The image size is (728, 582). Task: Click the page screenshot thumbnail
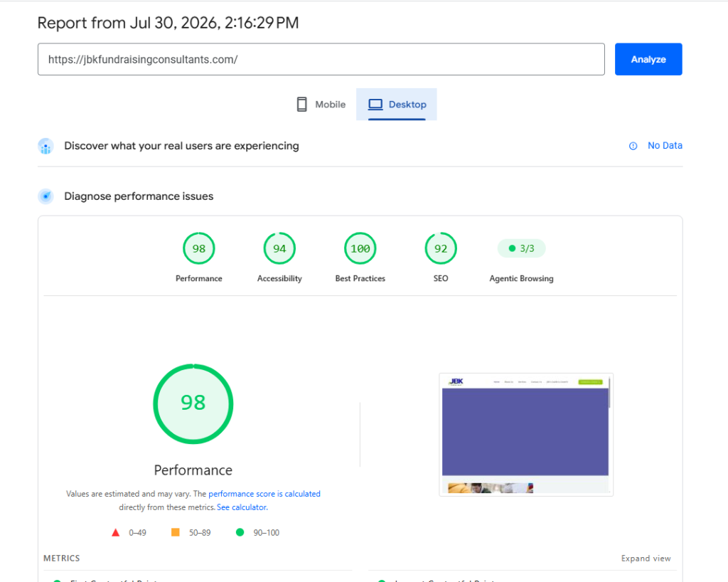point(526,434)
